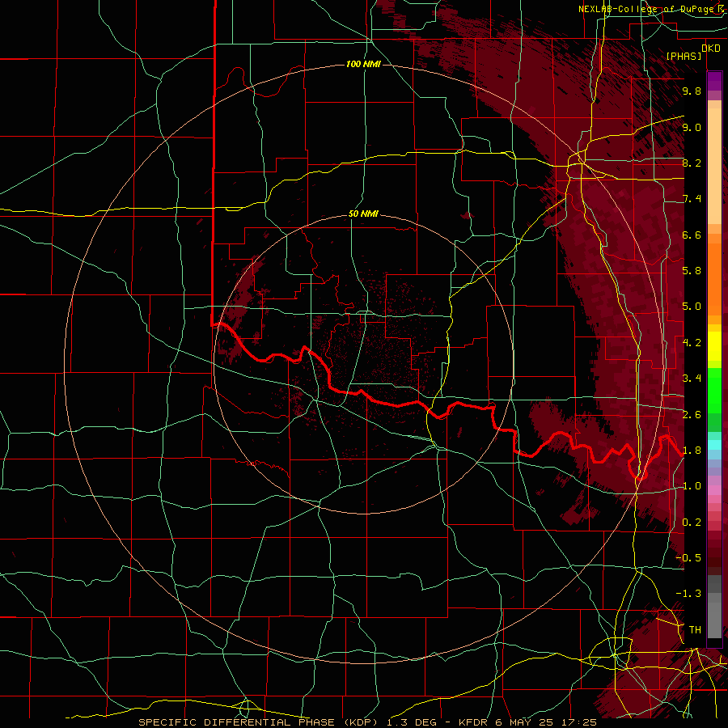Pick the cyan band of the color bar

(714, 445)
